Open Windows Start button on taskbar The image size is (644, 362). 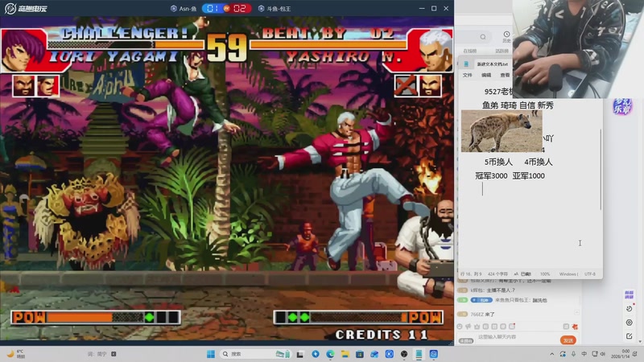click(x=211, y=354)
